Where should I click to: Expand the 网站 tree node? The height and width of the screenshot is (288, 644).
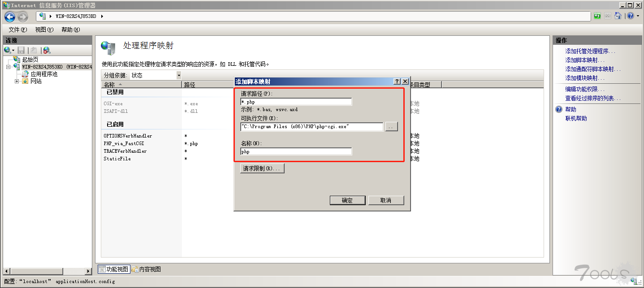(17, 81)
